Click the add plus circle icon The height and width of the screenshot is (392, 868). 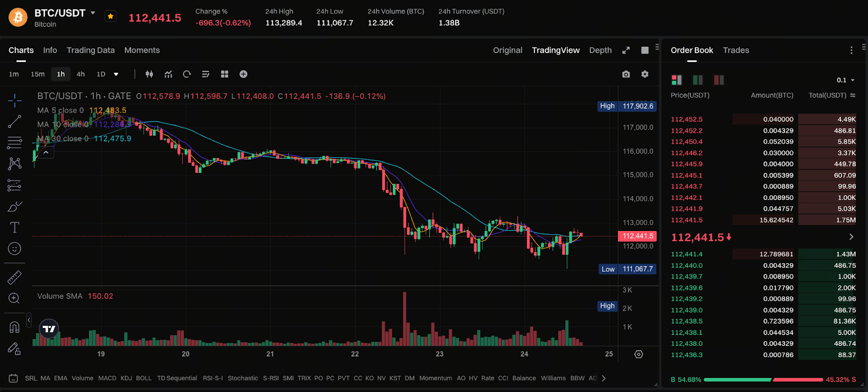(244, 74)
